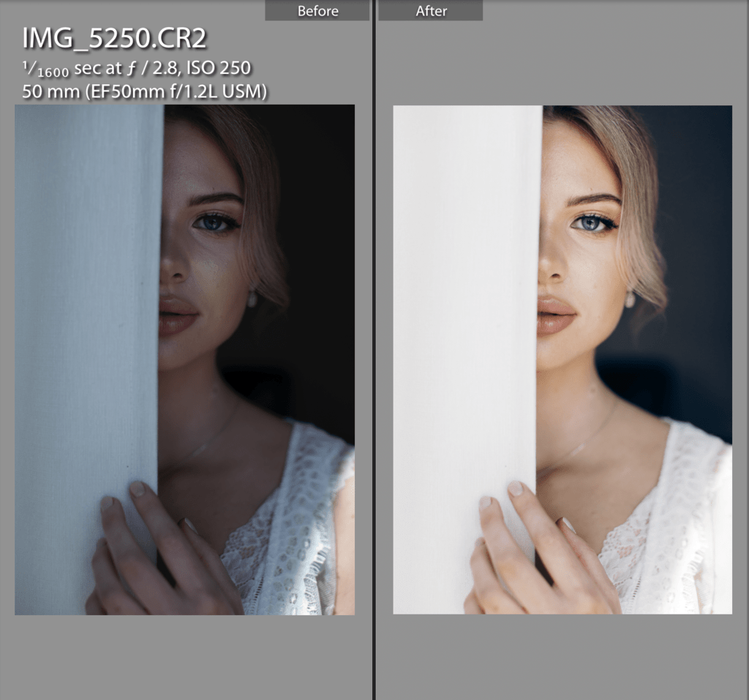
Task: Click the lips in the After image
Action: [x=555, y=316]
